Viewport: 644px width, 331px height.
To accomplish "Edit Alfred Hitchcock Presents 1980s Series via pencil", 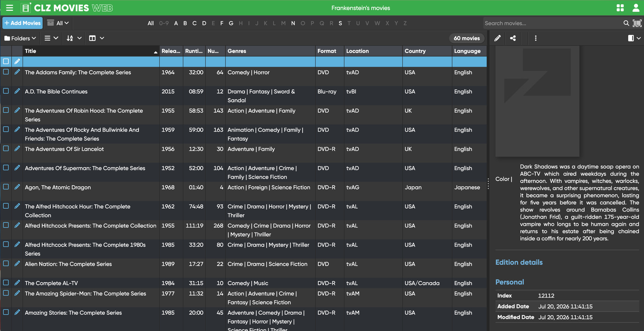I will pos(17,245).
